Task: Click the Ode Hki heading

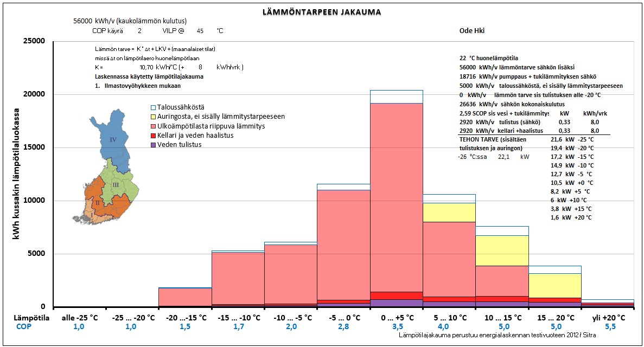Action: (472, 31)
